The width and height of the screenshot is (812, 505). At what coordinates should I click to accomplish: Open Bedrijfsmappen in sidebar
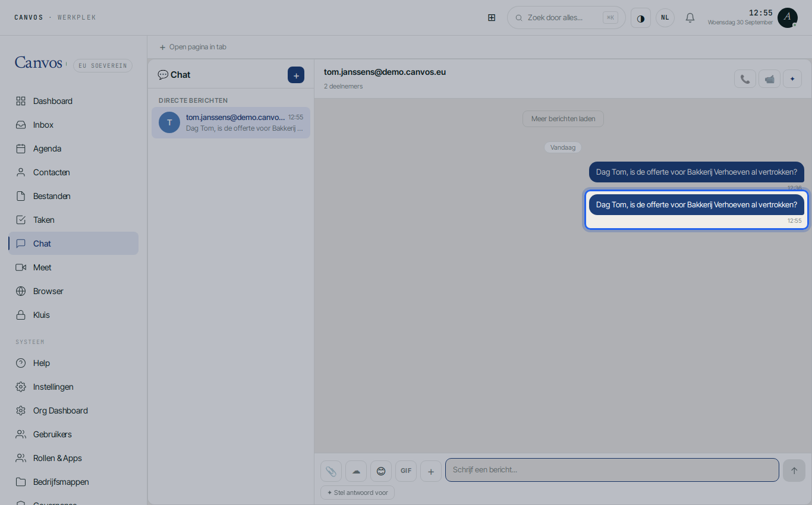pyautogui.click(x=74, y=482)
